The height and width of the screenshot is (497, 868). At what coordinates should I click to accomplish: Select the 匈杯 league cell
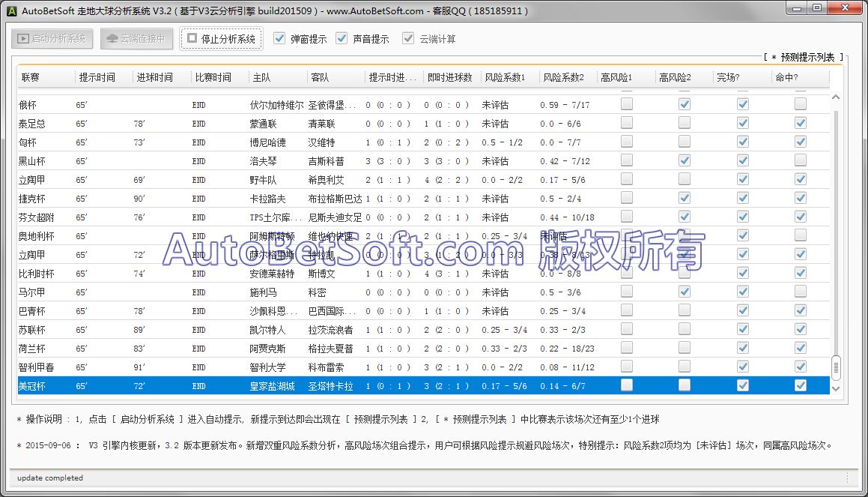[28, 142]
